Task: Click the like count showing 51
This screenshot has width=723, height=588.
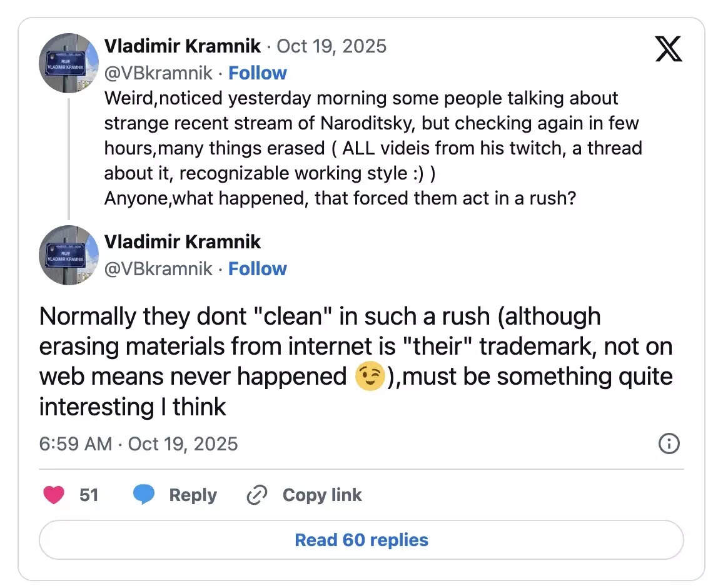Action: pos(89,494)
